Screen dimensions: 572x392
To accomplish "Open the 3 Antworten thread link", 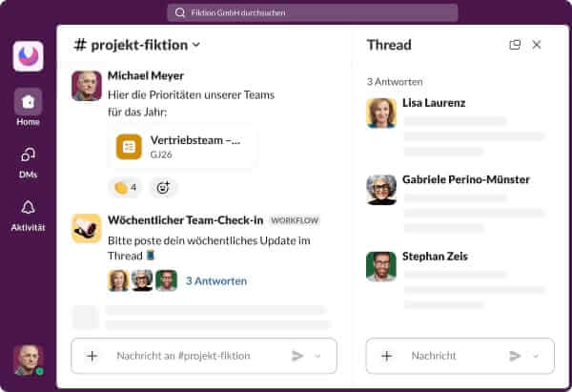I will point(216,281).
